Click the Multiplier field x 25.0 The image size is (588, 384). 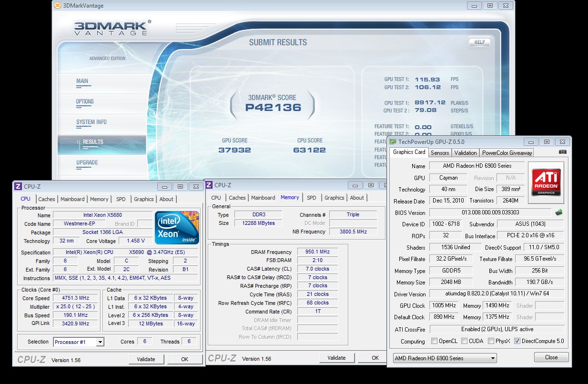click(x=75, y=306)
